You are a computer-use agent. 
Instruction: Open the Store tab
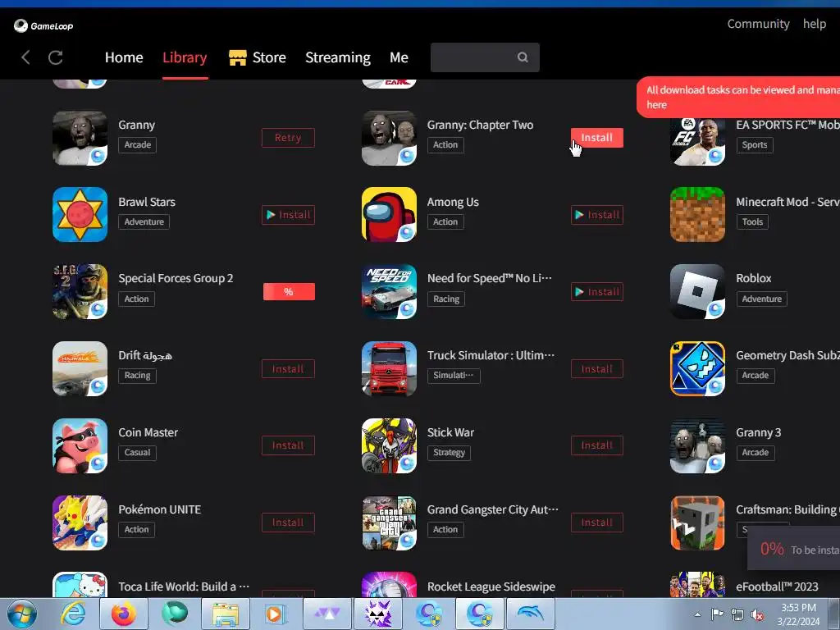pos(258,57)
